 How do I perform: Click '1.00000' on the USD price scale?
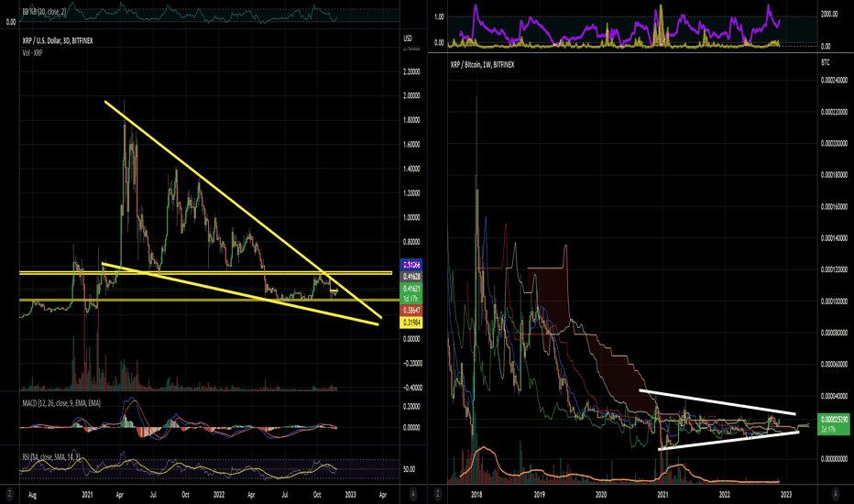[x=411, y=217]
